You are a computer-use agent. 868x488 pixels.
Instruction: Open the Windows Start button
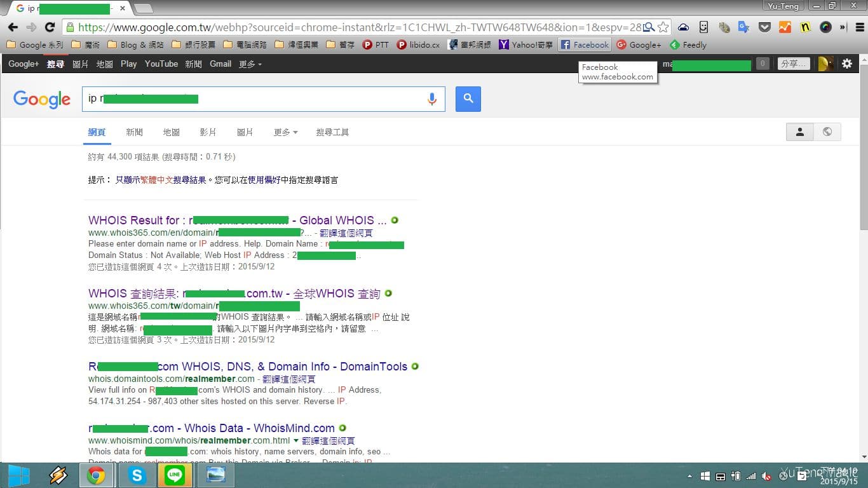[18, 475]
